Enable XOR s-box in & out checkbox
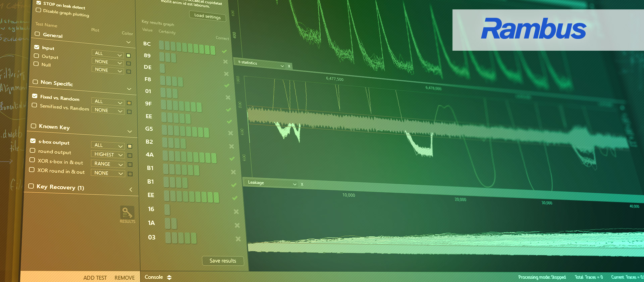Viewport: 644px width, 282px height. tap(32, 160)
